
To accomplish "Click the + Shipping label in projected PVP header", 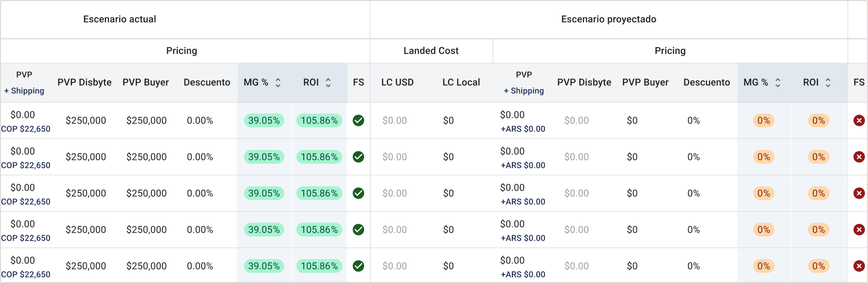I will 524,91.
